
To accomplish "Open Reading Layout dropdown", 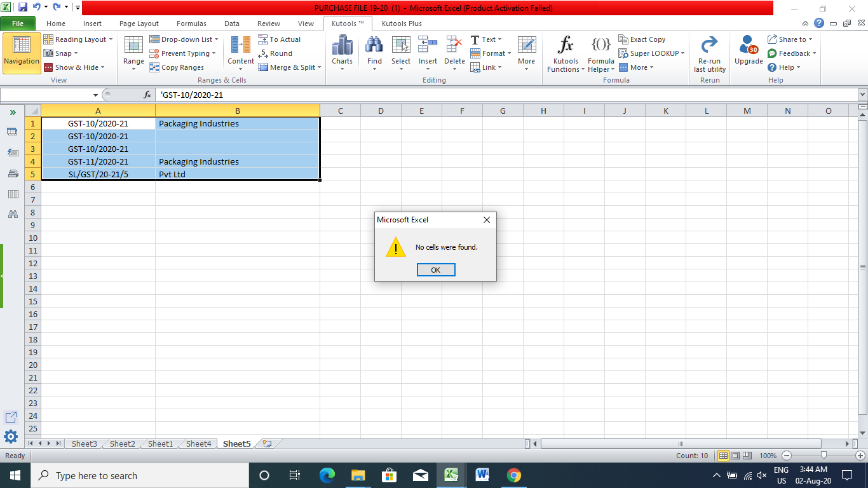I will tap(78, 39).
